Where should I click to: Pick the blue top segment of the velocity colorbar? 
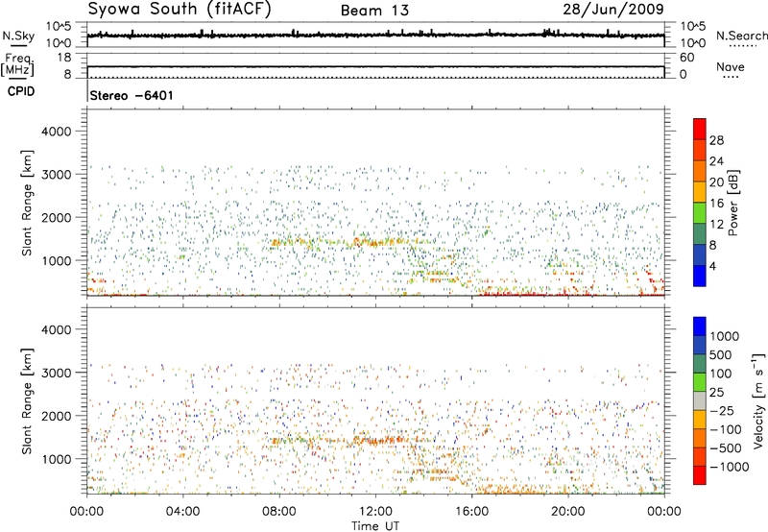pyautogui.click(x=700, y=326)
